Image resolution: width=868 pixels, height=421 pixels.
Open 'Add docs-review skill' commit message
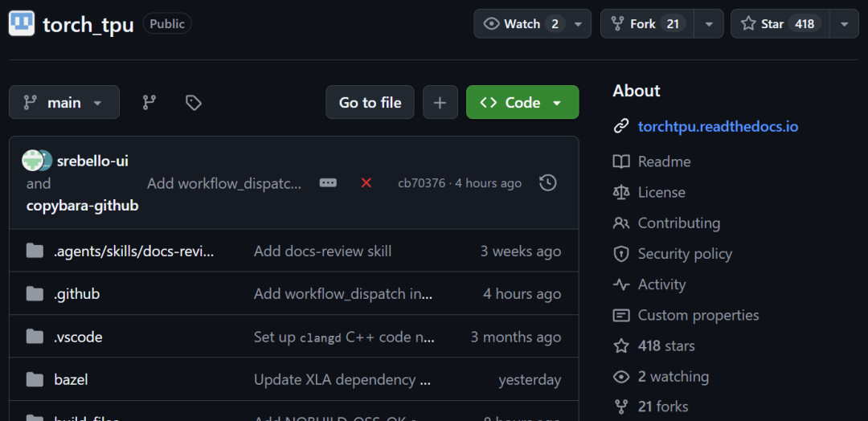323,251
